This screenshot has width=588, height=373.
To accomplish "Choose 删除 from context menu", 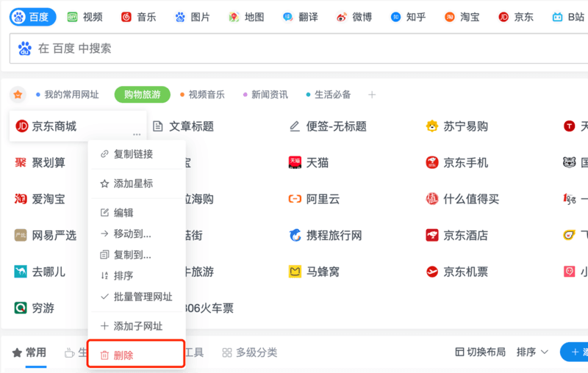I will click(x=136, y=355).
